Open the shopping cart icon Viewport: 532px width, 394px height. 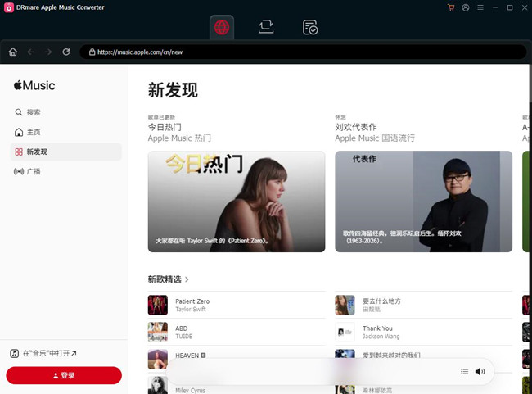(x=451, y=7)
